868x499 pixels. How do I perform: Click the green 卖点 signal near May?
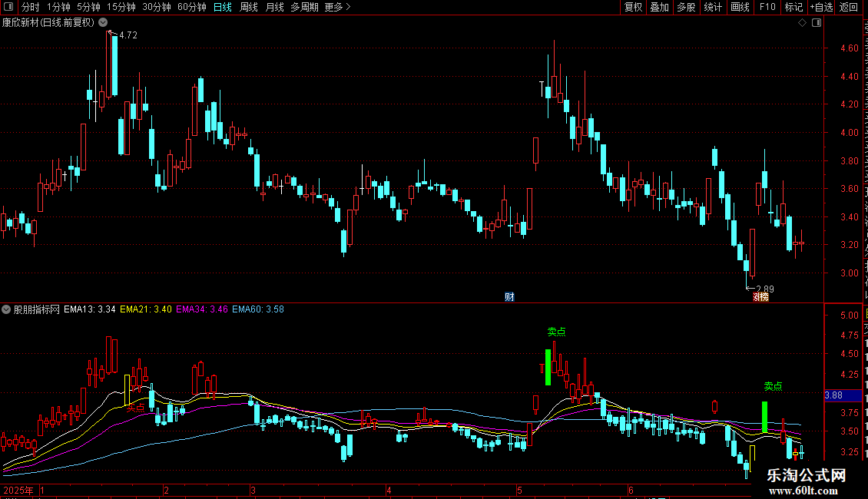pos(556,332)
